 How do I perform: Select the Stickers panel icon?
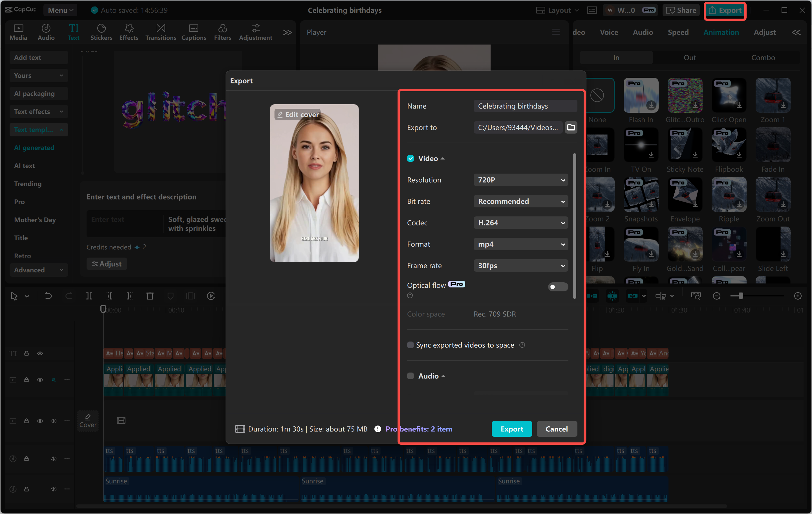click(101, 32)
